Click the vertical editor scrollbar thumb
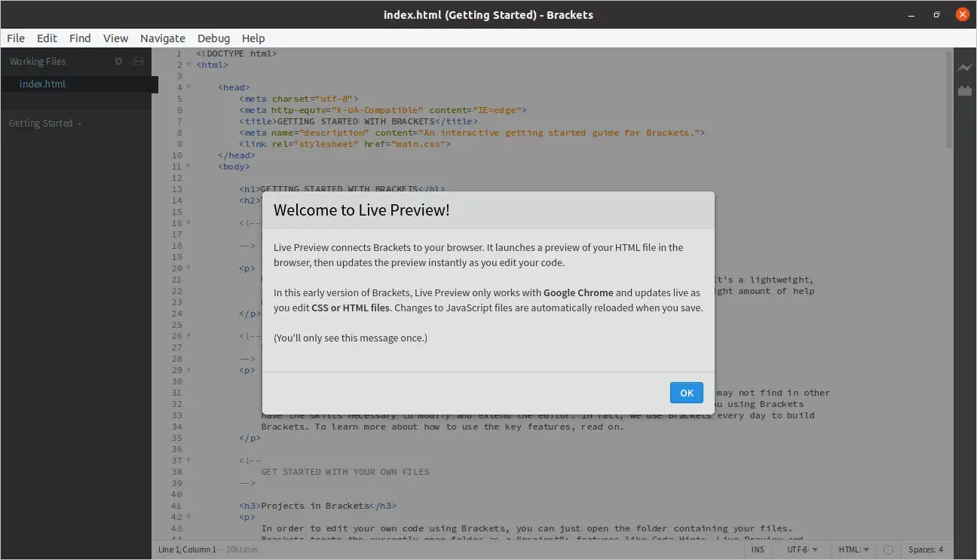The width and height of the screenshot is (977, 560). tap(948, 98)
